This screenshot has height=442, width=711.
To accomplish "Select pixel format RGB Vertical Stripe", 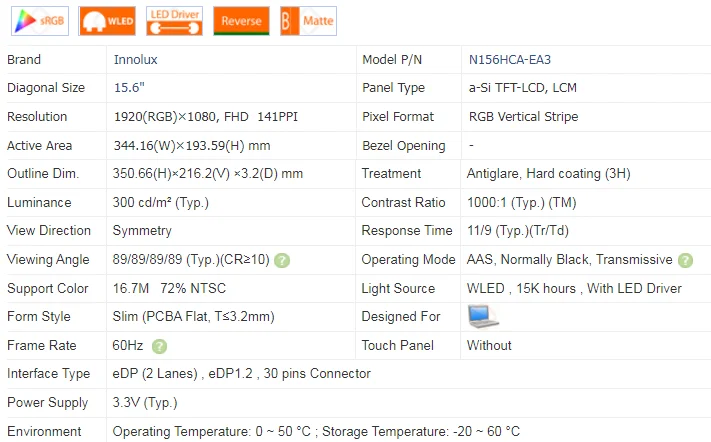I will (523, 117).
